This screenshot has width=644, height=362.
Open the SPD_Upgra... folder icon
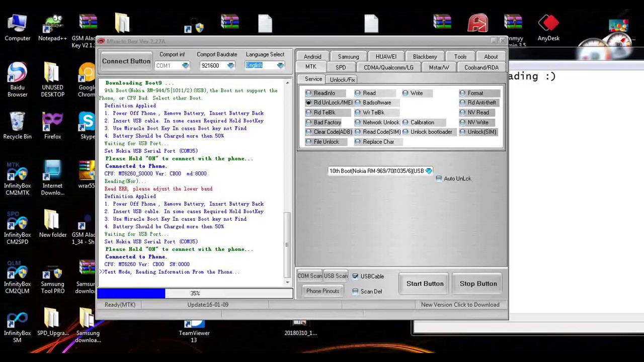52,322
